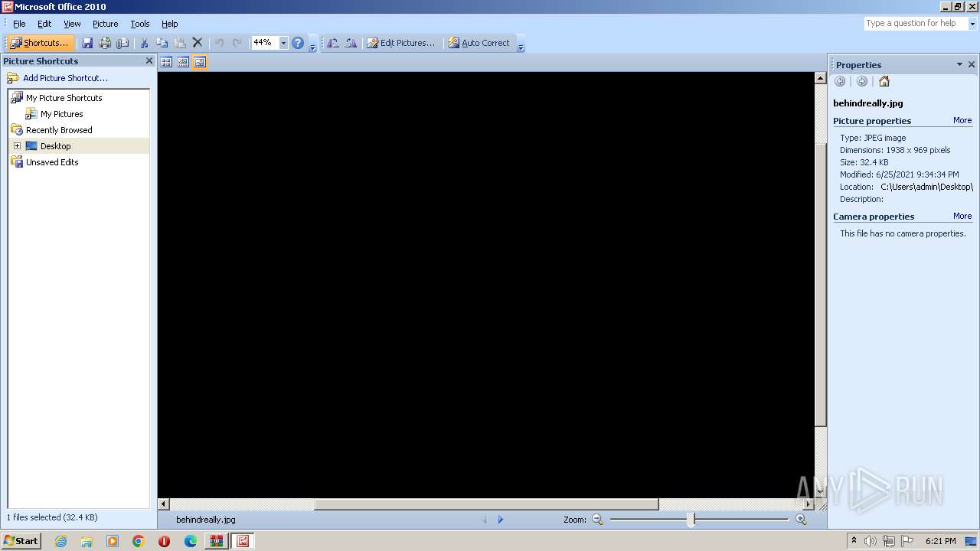Click the horizontal scrollbar left arrow

click(163, 504)
